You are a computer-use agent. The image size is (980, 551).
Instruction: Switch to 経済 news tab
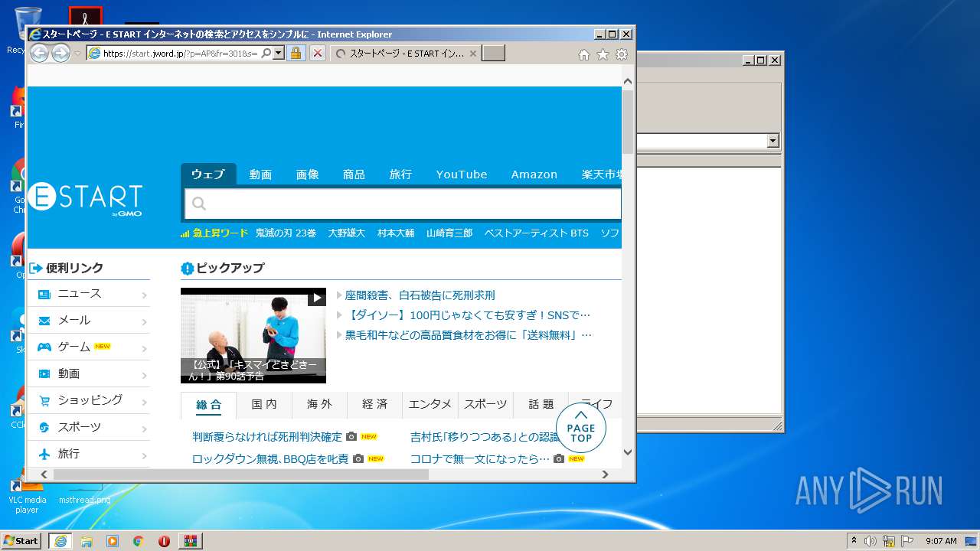point(375,405)
